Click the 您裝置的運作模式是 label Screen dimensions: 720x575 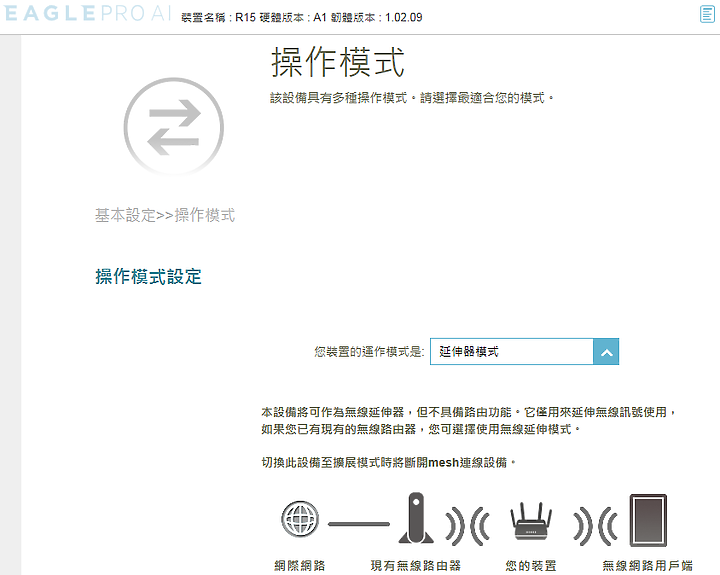tap(369, 352)
